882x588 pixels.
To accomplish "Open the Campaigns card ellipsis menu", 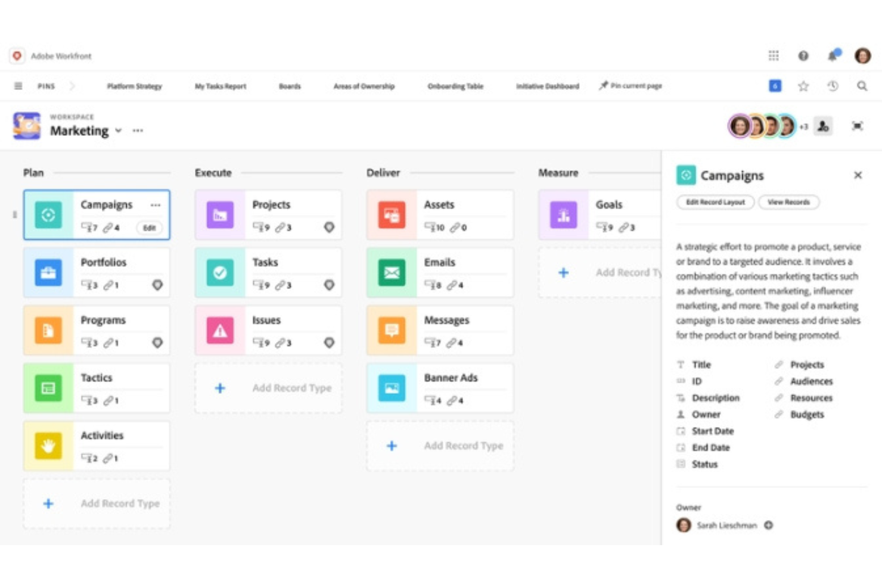I will click(156, 204).
